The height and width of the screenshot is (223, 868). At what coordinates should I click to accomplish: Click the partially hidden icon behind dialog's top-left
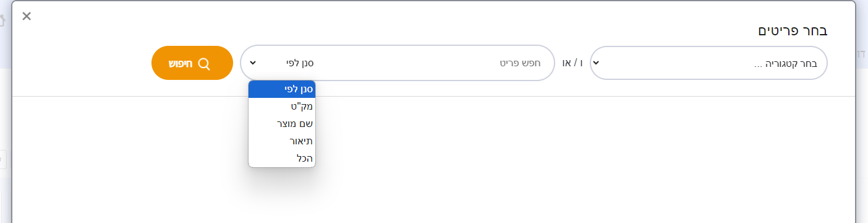click(x=2, y=20)
